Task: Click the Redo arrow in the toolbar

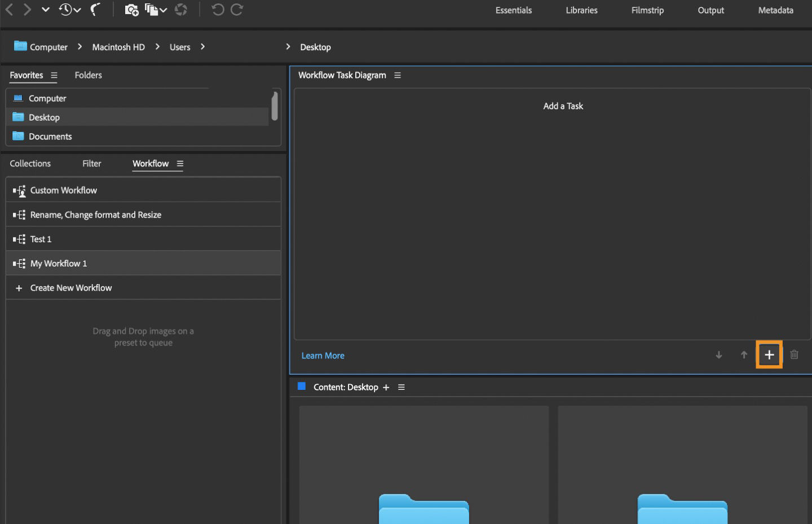Action: point(237,10)
